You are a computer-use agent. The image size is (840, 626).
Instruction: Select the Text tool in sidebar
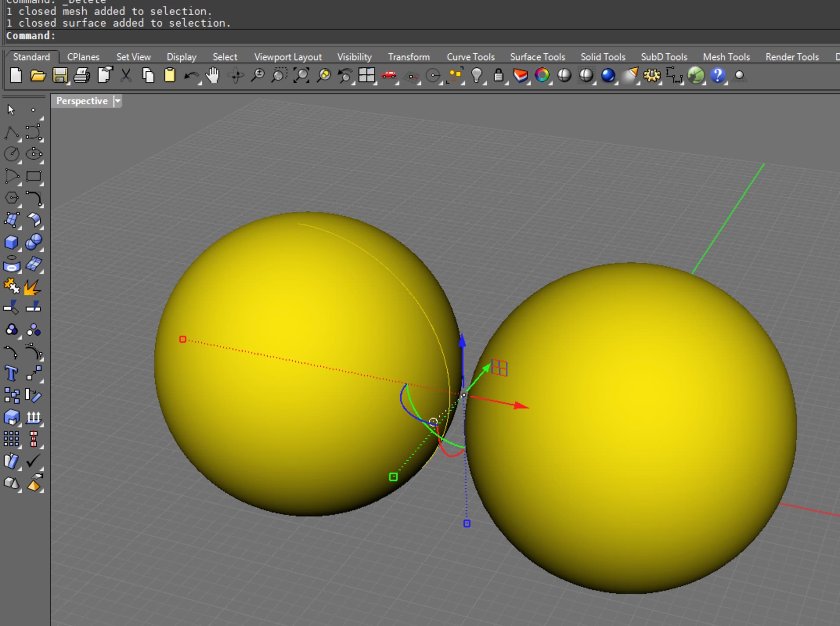coord(11,374)
